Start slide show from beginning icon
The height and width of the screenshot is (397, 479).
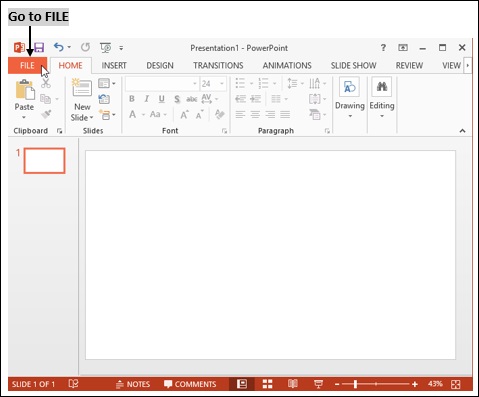(x=106, y=48)
